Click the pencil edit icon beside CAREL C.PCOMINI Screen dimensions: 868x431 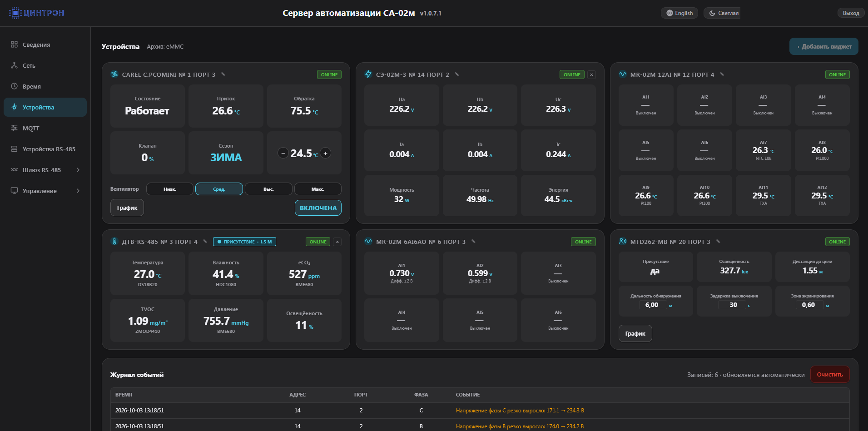click(x=223, y=74)
